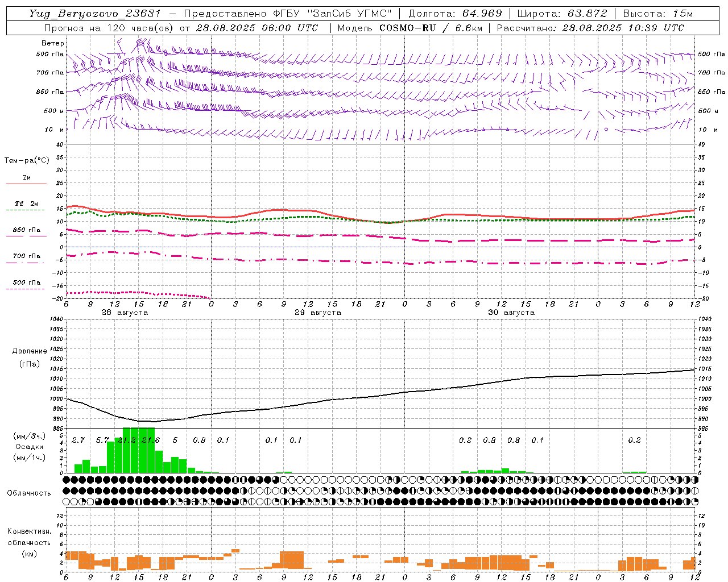728x582 pixels.
Task: Click the "29 августа" date label
Action: pos(318,313)
